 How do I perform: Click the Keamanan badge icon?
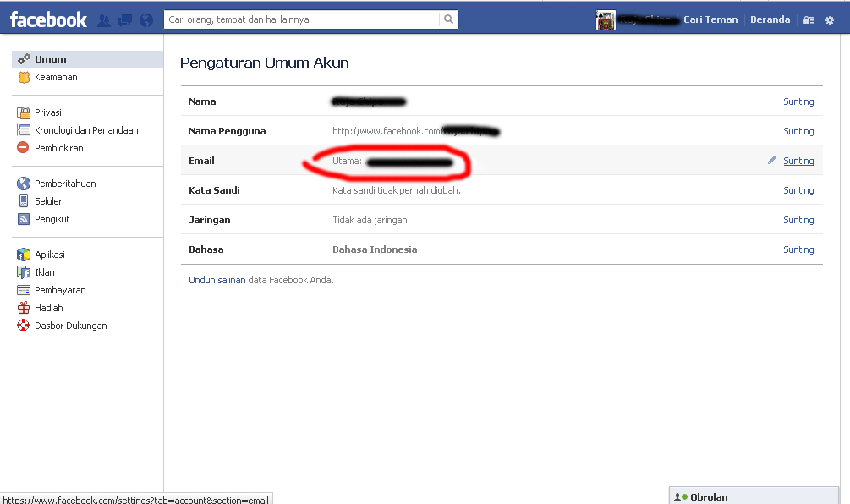tap(24, 77)
